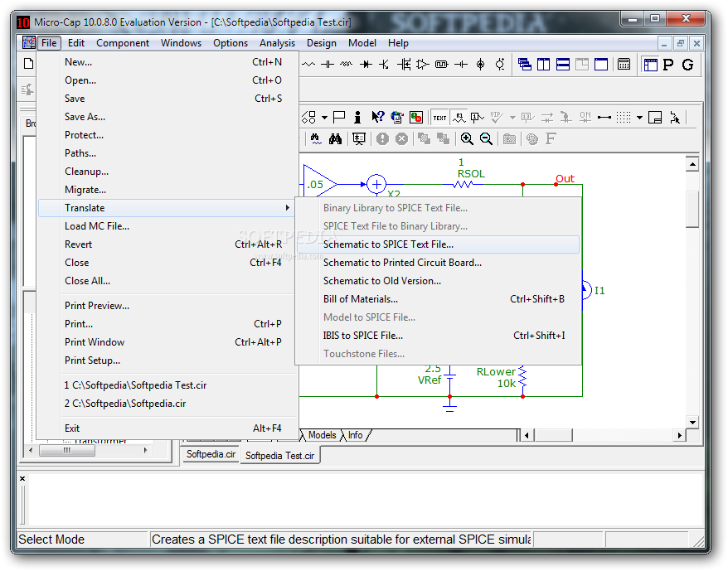Open the Calculator tool
Screen dimensions: 728x571
[624, 65]
